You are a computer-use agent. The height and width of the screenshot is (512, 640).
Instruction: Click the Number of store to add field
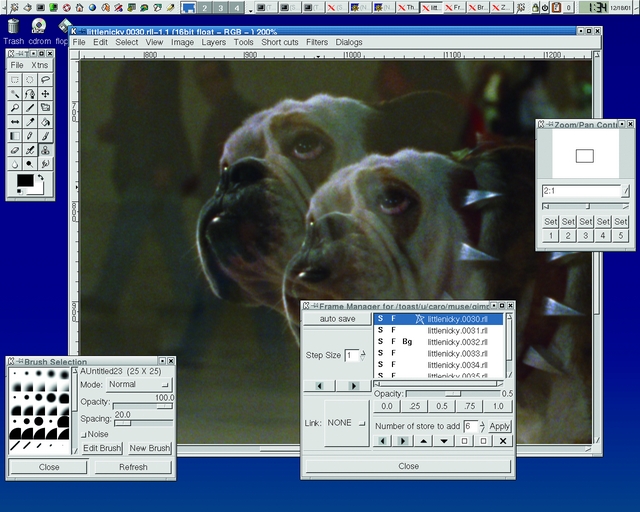pos(470,426)
